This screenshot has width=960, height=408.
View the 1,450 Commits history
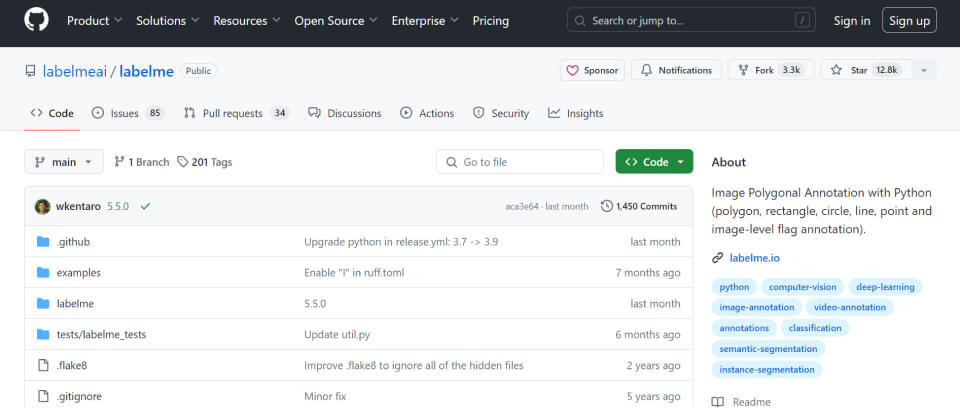point(639,206)
